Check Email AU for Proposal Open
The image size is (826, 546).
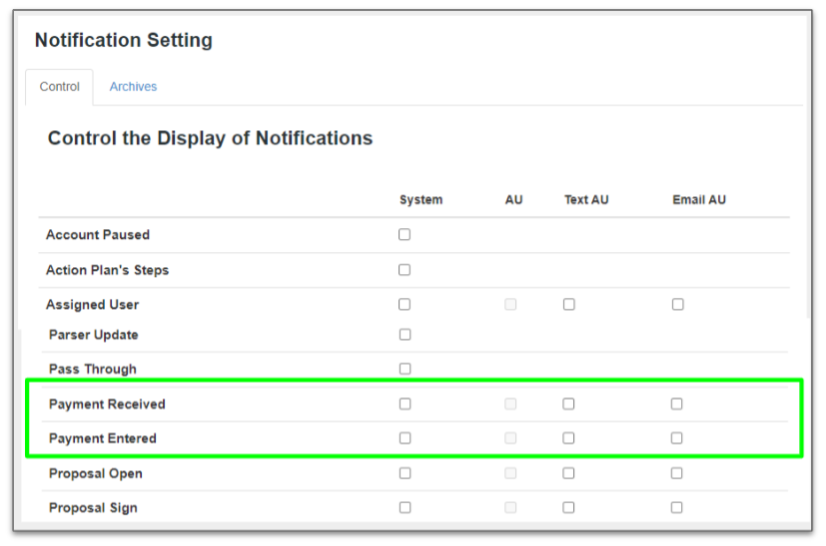pyautogui.click(x=676, y=473)
